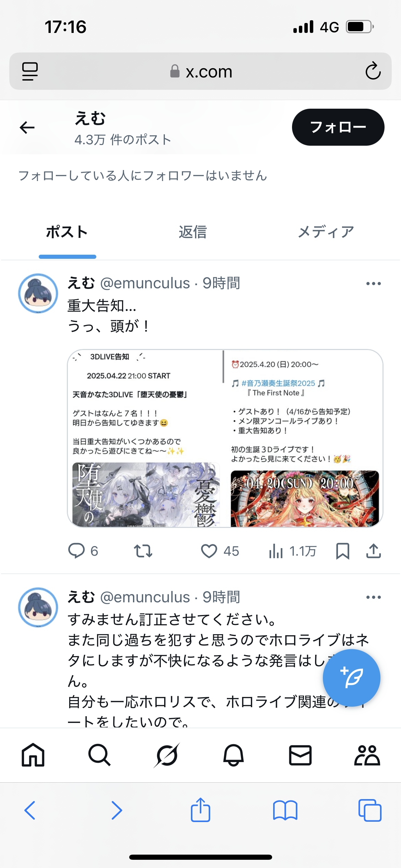Switch to the 返信 tab

pos(193,232)
